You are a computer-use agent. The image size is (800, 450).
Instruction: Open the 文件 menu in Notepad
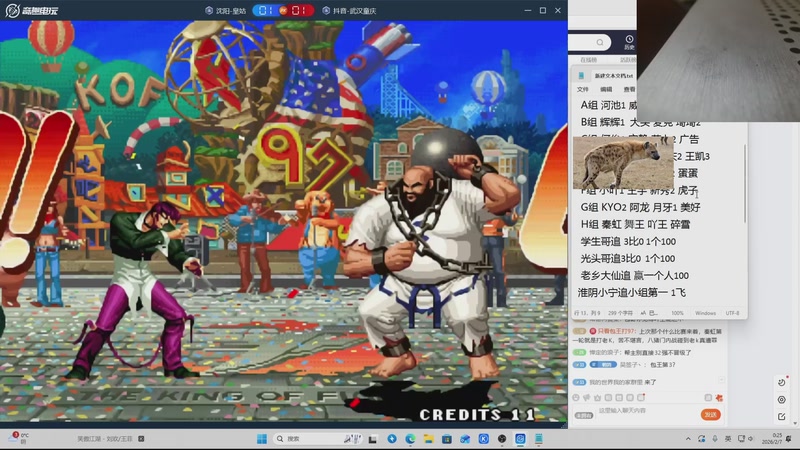pos(583,89)
